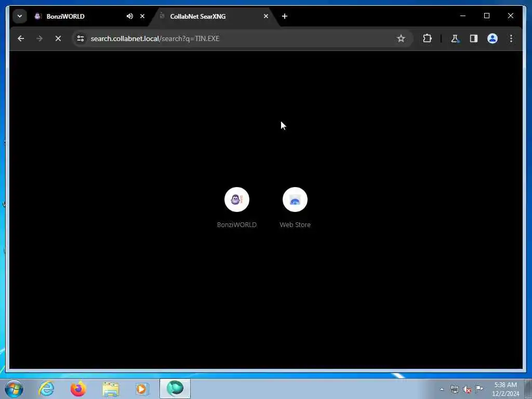The width and height of the screenshot is (532, 399).
Task: Open the Windows Start menu
Action: (14, 389)
